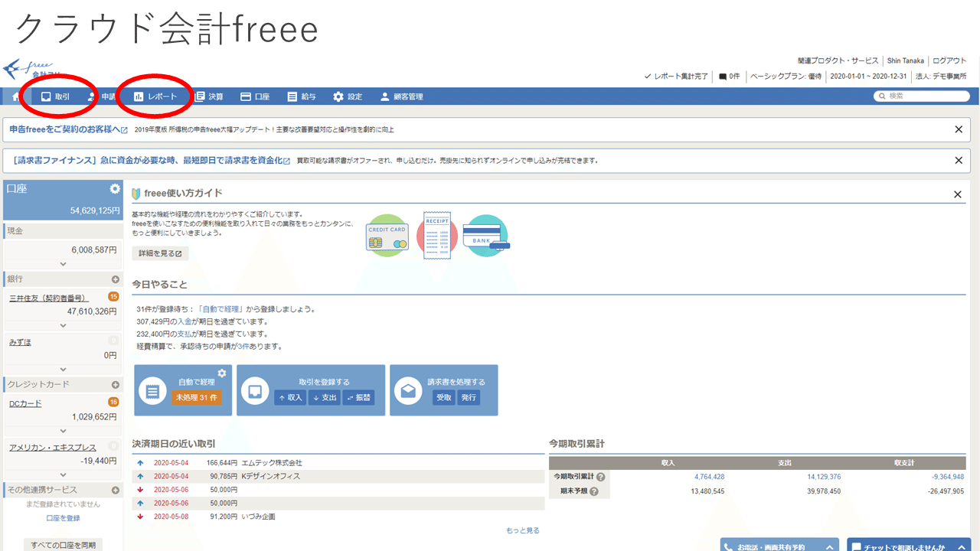Click the 受取 button
Viewport: 980px width, 551px height.
444,397
